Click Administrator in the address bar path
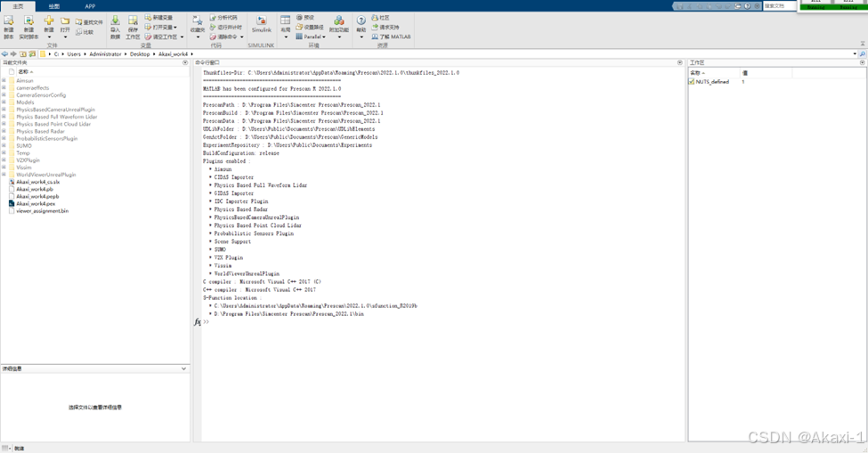 coord(105,54)
